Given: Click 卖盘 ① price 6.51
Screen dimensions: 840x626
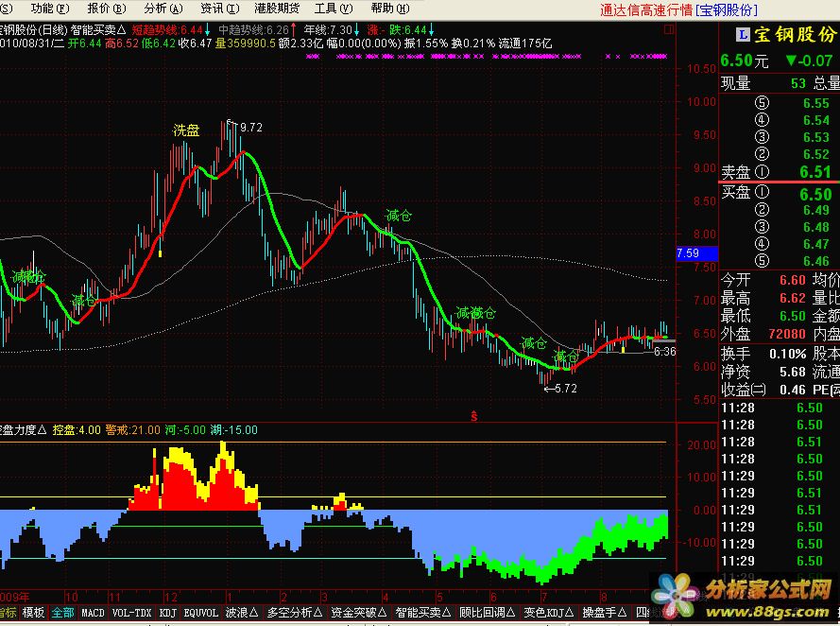Looking at the screenshot, I should pyautogui.click(x=815, y=172).
